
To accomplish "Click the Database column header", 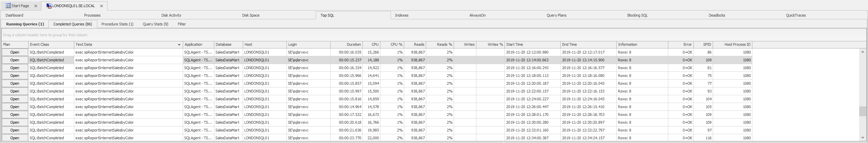I will (229, 45).
